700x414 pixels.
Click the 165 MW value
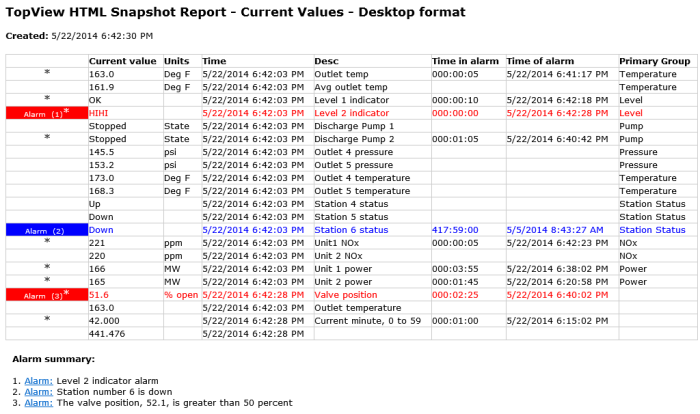(97, 282)
